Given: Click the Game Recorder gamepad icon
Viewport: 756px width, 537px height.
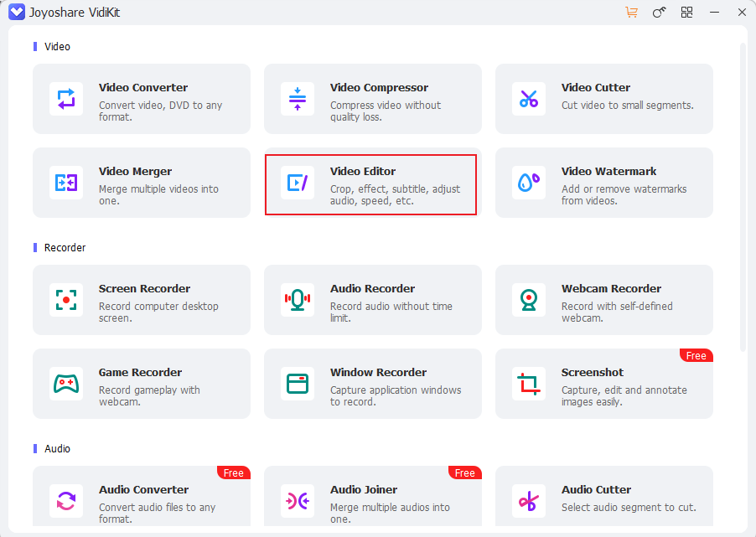Looking at the screenshot, I should coord(66,384).
